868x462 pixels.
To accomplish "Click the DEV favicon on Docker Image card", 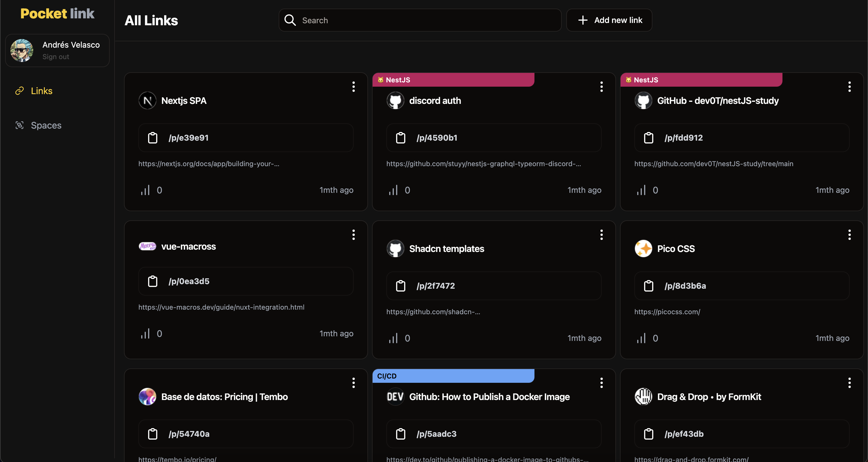I will [x=395, y=397].
